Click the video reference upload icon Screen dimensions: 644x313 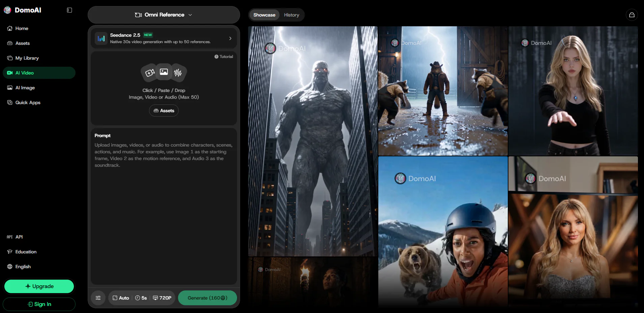[x=150, y=73]
